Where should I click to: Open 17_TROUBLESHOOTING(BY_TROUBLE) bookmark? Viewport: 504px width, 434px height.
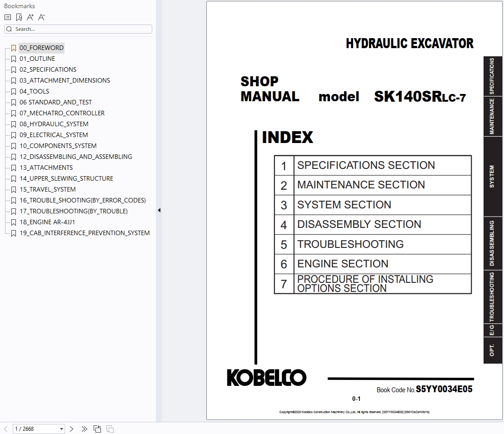coord(74,212)
